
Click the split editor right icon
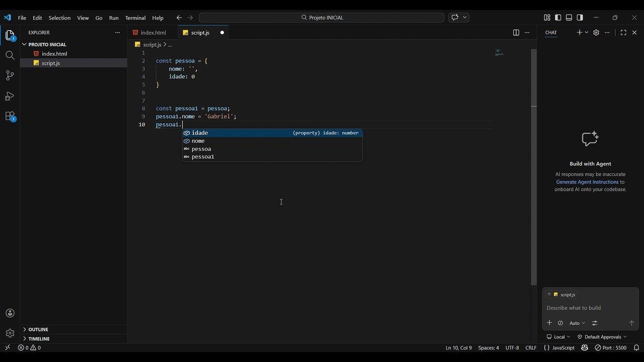(516, 33)
